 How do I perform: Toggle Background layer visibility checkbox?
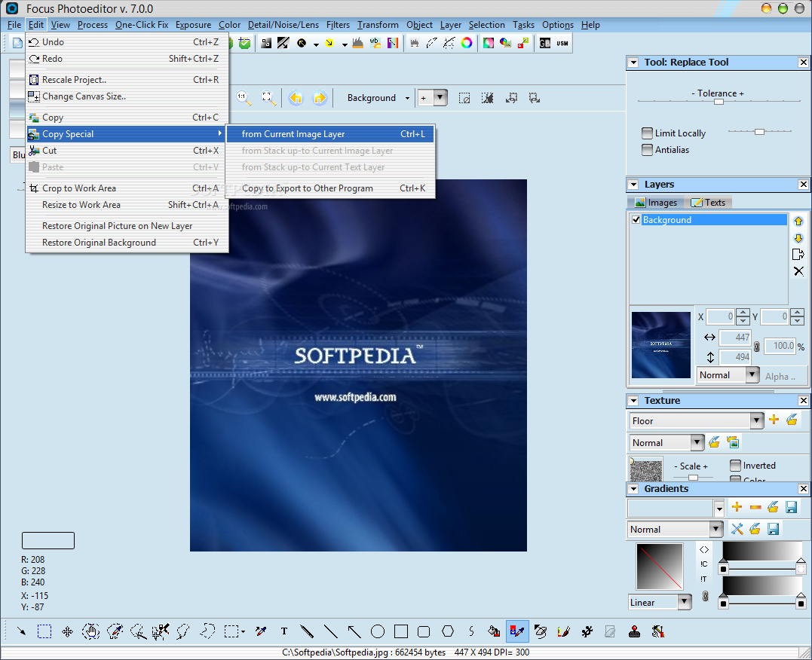(x=636, y=219)
